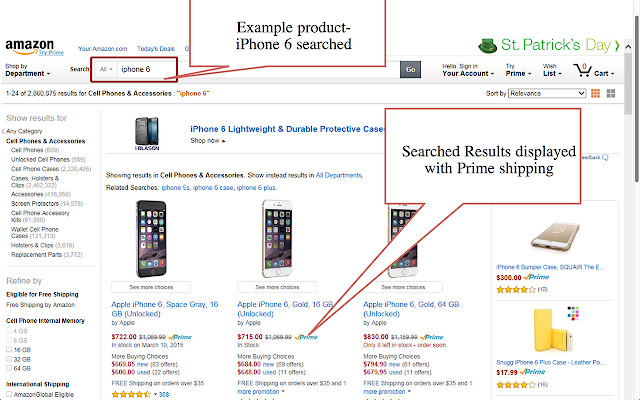Open the Your Account menu
This screenshot has height=400, width=640.
point(468,70)
